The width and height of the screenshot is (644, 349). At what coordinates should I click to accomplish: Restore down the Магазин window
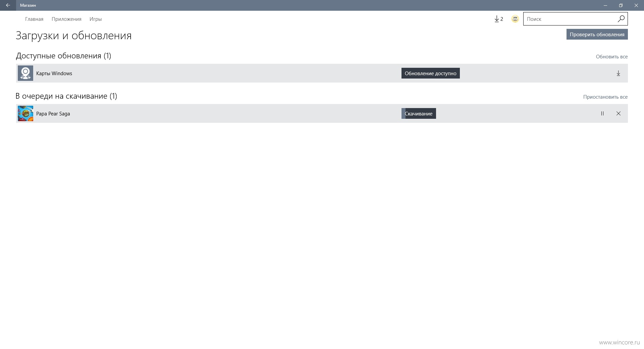(621, 5)
